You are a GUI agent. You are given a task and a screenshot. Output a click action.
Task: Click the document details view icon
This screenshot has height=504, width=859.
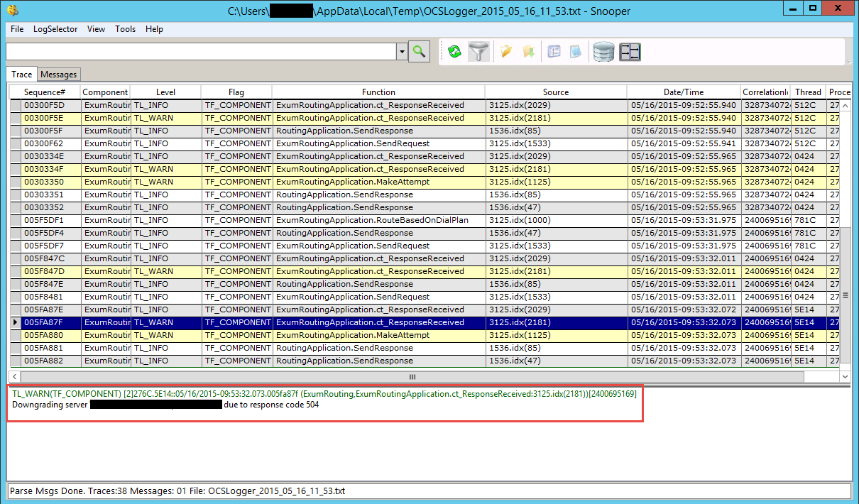(x=554, y=51)
